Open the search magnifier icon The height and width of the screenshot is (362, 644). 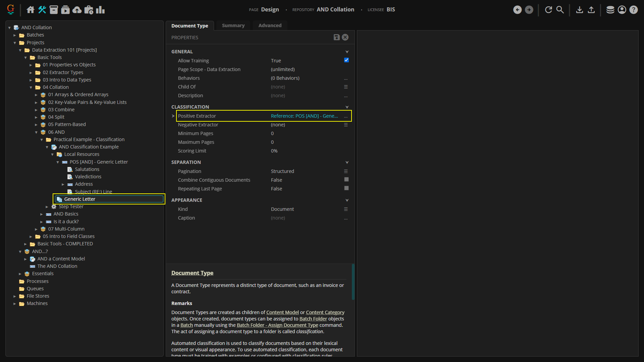click(x=560, y=10)
